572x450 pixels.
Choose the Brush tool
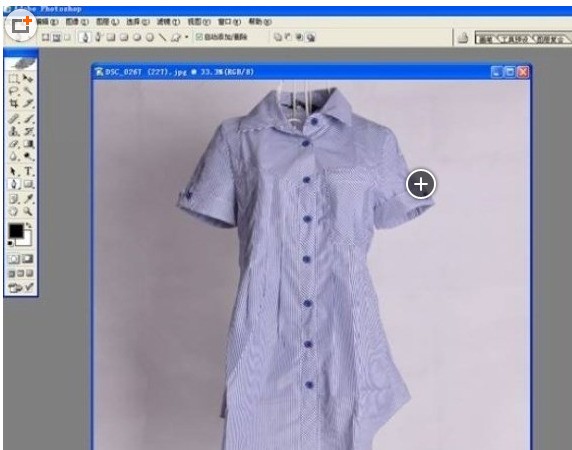point(28,118)
